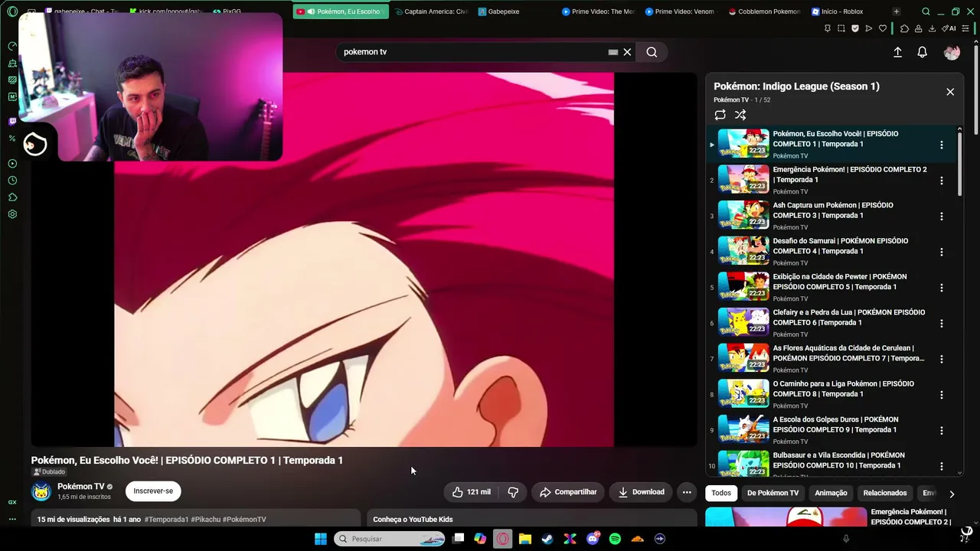Add page to bookmarks with heart icon
The width and height of the screenshot is (980, 551).
[x=883, y=28]
